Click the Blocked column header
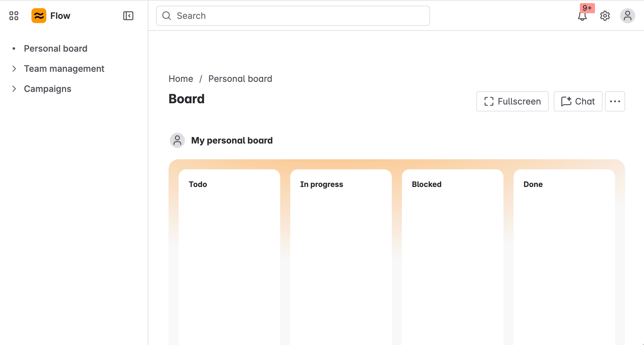 [x=426, y=184]
